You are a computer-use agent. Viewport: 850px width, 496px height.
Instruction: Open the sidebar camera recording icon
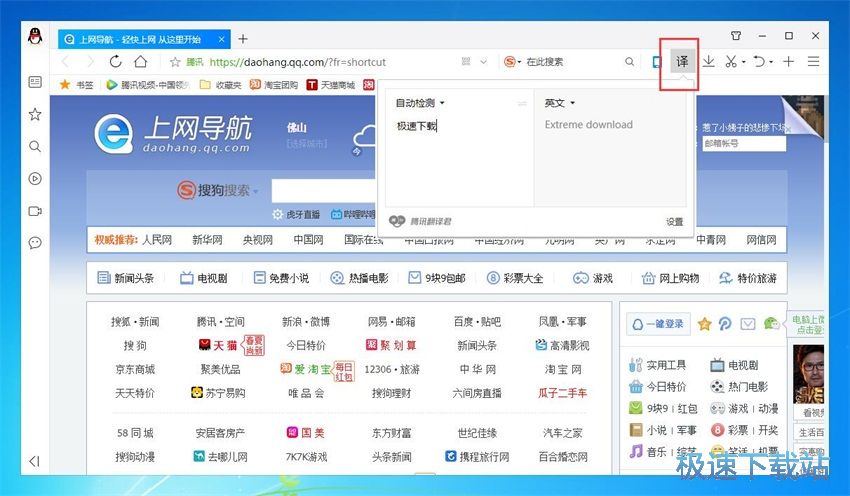[35, 211]
